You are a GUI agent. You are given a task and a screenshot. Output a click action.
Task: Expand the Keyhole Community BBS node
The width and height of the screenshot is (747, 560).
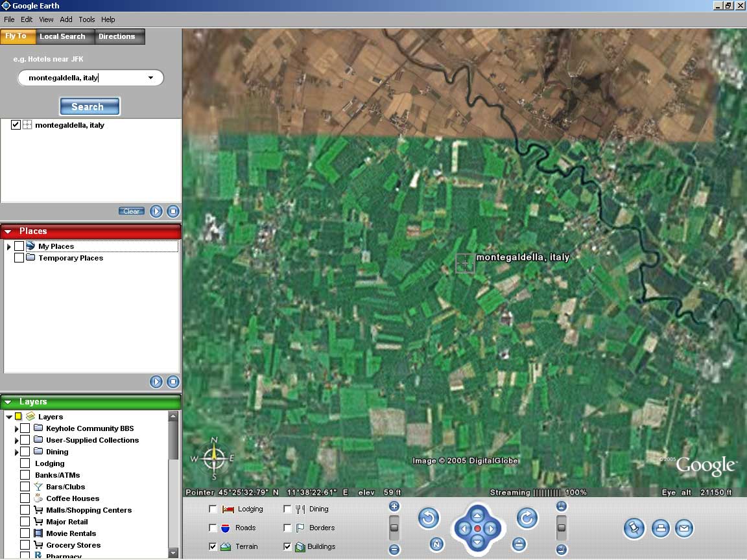tap(16, 428)
